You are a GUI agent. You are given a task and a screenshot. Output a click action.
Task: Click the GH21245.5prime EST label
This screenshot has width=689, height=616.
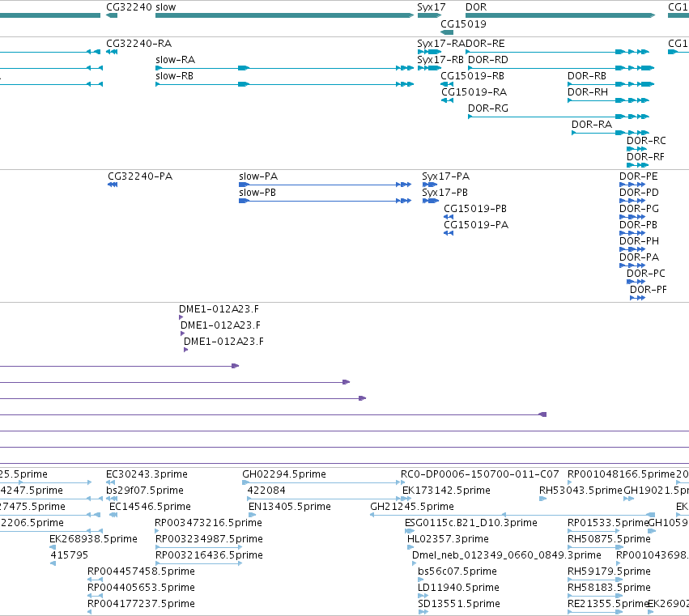pyautogui.click(x=412, y=507)
